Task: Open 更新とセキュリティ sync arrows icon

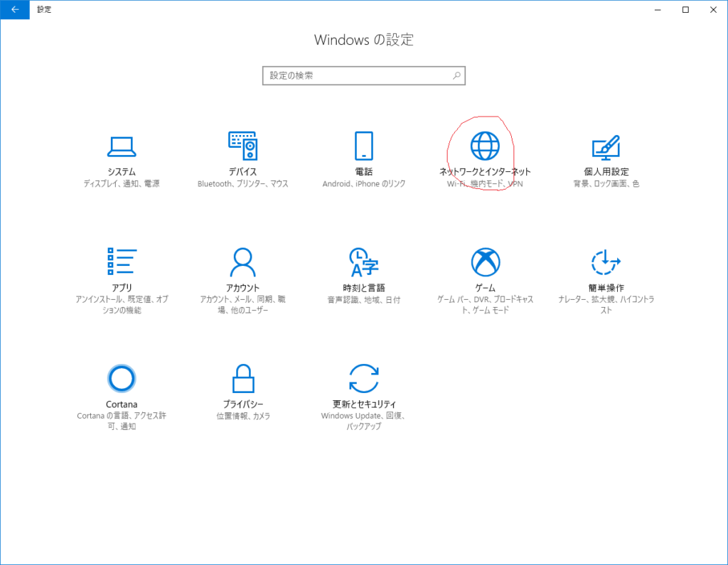Action: (x=364, y=378)
